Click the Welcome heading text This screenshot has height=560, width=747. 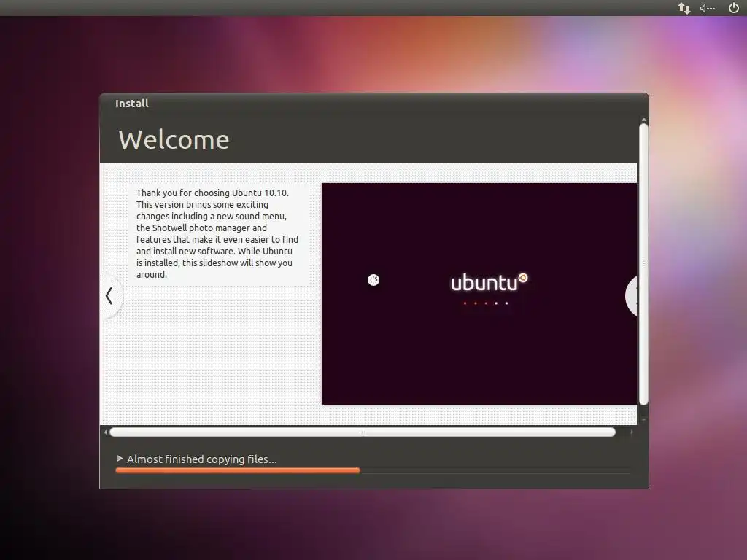tap(174, 140)
